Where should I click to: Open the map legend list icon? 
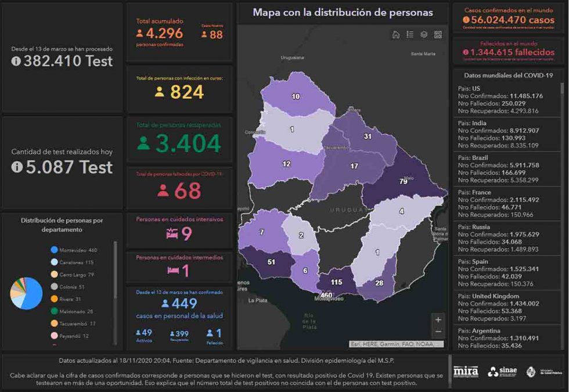tap(410, 35)
